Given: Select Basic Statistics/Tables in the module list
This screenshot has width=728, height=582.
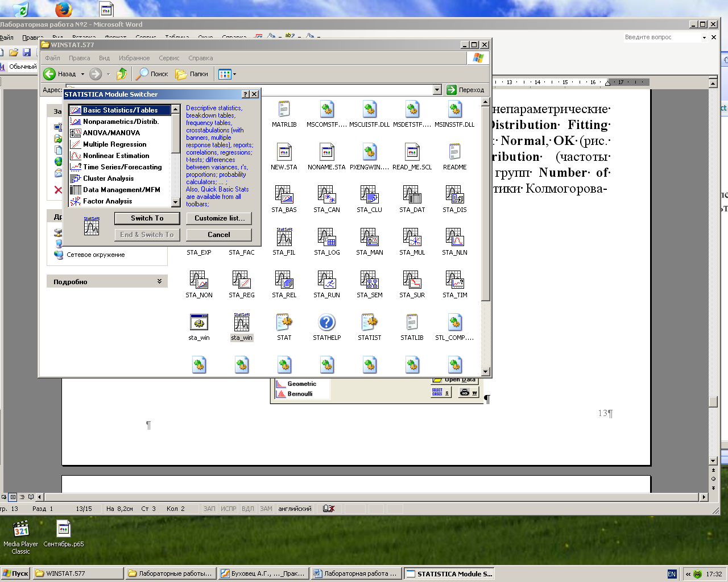Looking at the screenshot, I should pyautogui.click(x=119, y=110).
